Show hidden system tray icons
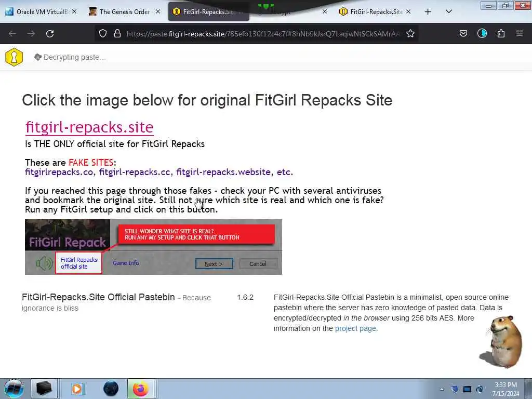532x399 pixels. [x=442, y=389]
